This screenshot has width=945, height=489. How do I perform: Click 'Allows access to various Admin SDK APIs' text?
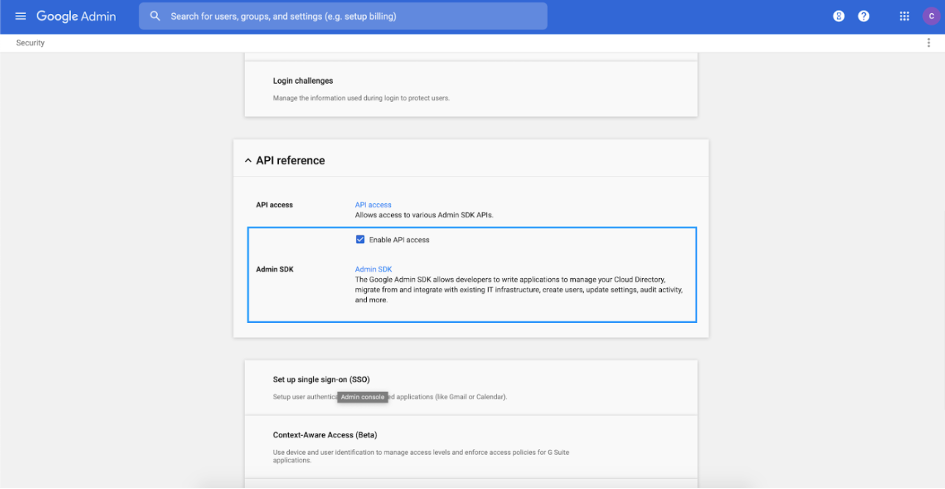(424, 215)
